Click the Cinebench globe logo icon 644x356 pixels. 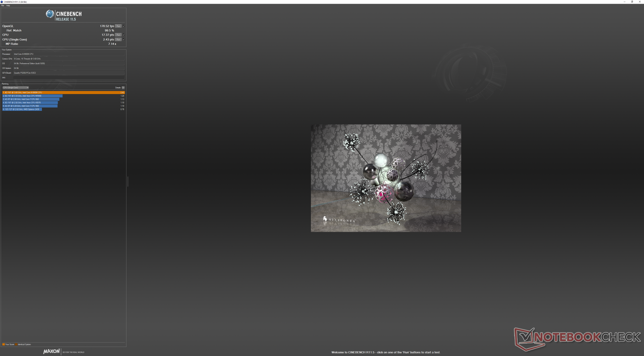pos(50,14)
